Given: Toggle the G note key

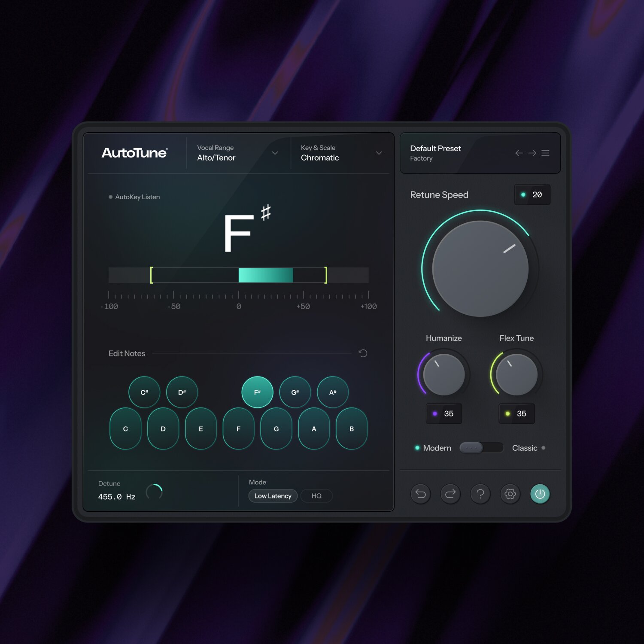Looking at the screenshot, I should 276,428.
